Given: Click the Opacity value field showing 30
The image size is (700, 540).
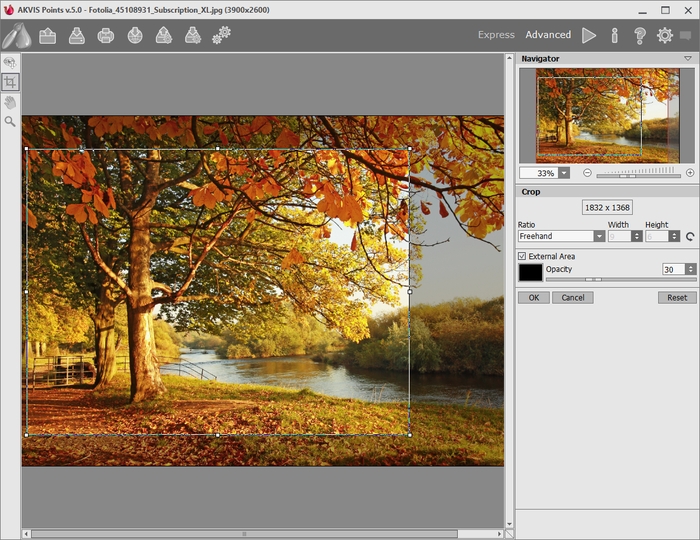Looking at the screenshot, I should pos(674,269).
